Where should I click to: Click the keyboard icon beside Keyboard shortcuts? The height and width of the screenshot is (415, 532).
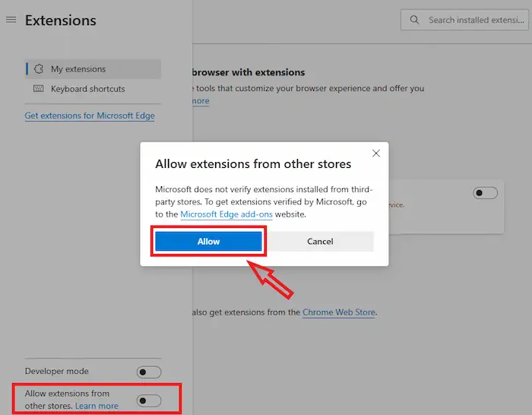(x=38, y=89)
